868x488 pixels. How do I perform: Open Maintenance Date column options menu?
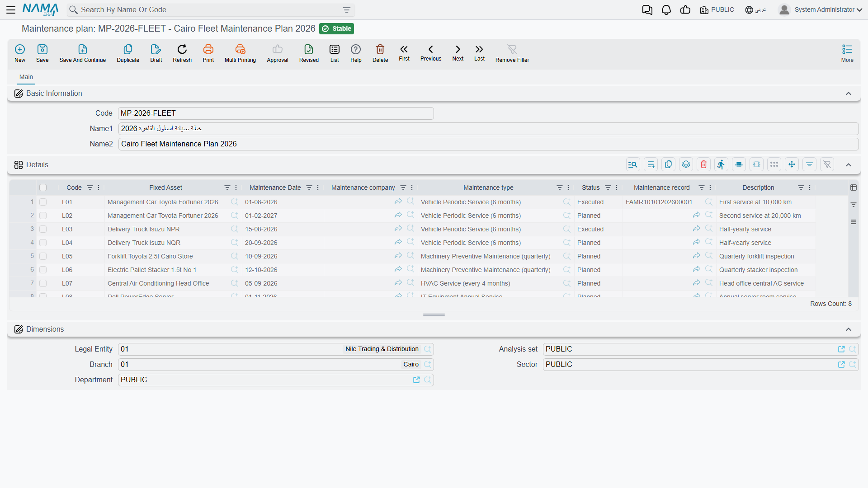[x=318, y=188]
